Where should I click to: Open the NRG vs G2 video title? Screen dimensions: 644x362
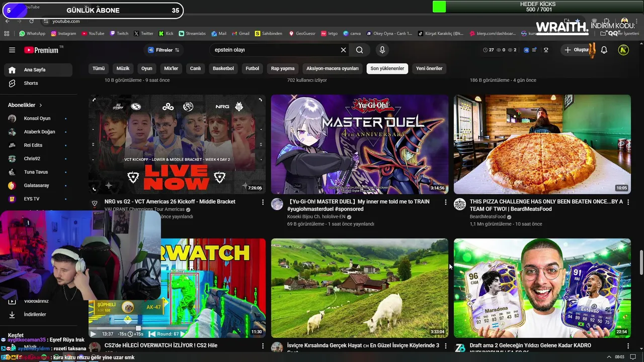170,202
